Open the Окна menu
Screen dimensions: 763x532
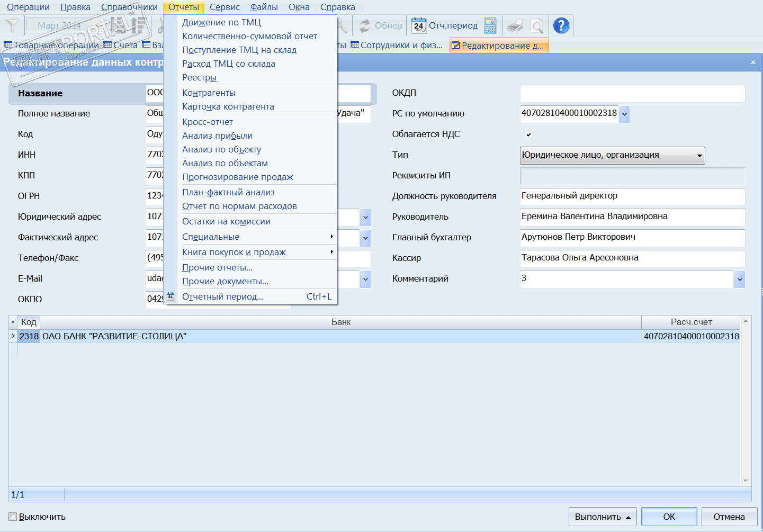tap(299, 7)
